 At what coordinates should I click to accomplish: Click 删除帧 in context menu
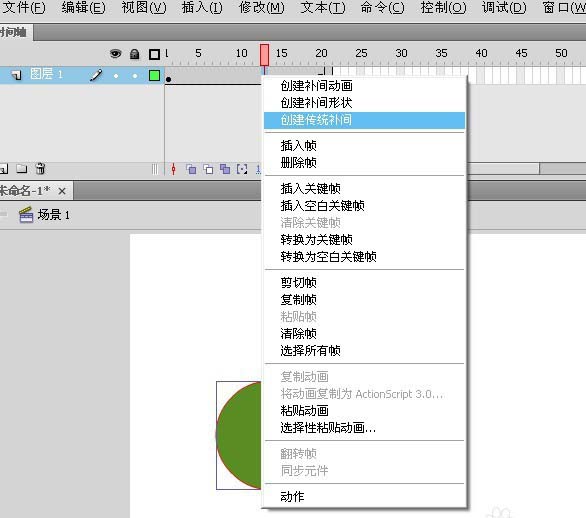[364, 163]
